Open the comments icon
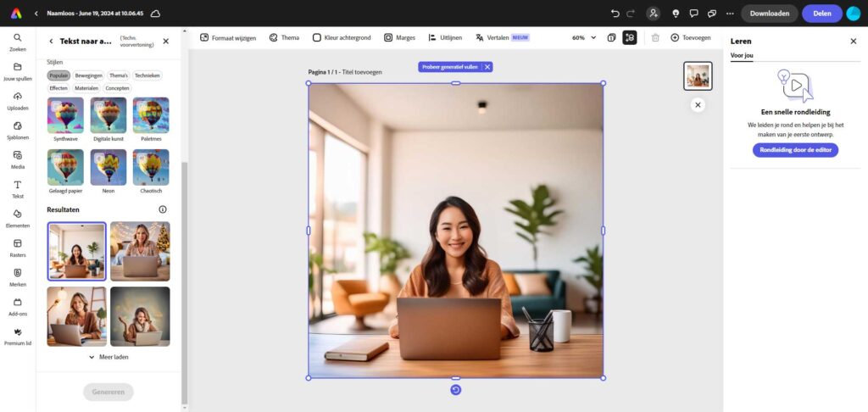The height and width of the screenshot is (412, 868). click(x=693, y=14)
